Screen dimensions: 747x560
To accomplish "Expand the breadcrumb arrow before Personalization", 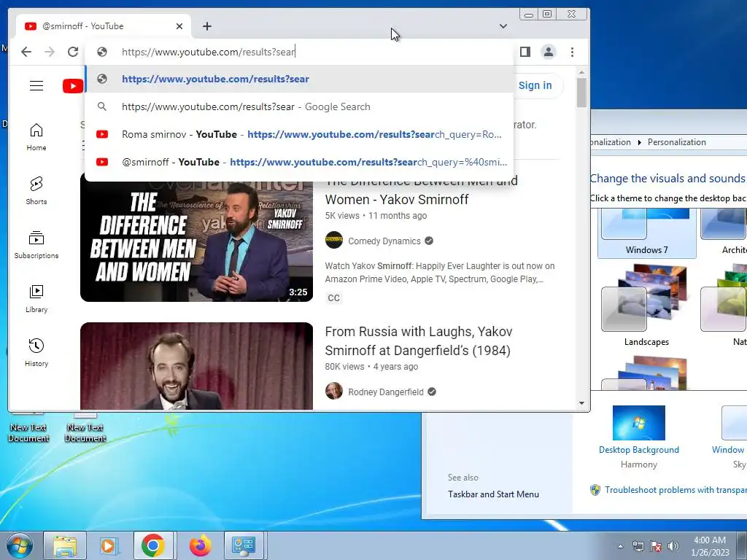I will click(639, 142).
